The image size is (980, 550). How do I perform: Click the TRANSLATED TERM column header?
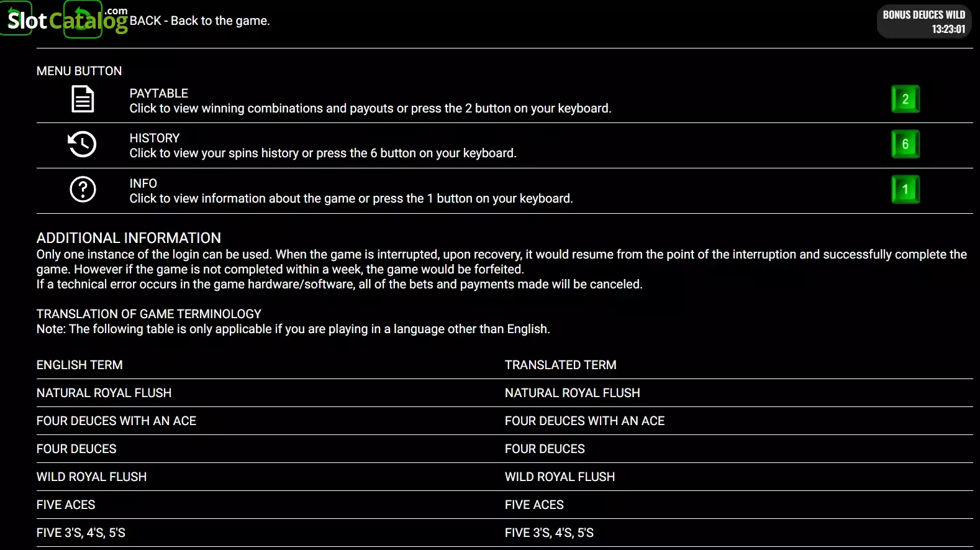(560, 365)
